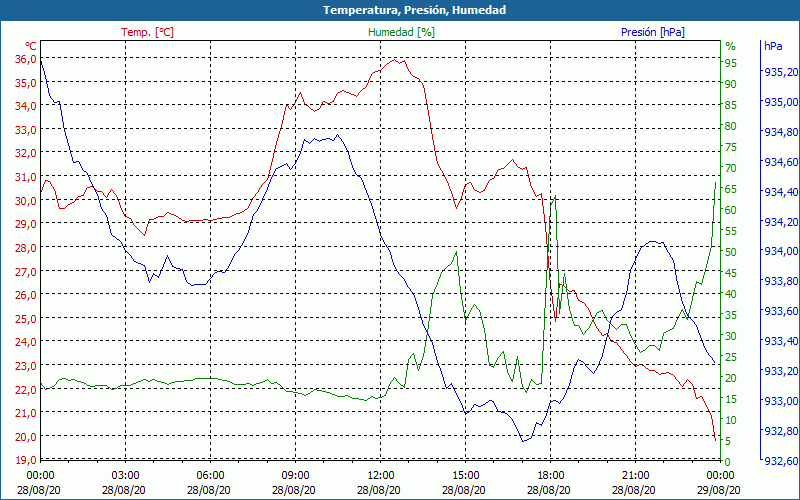This screenshot has width=800, height=500.
Task: Click the 'hPa' unit label on pressure axis
Action: click(773, 46)
